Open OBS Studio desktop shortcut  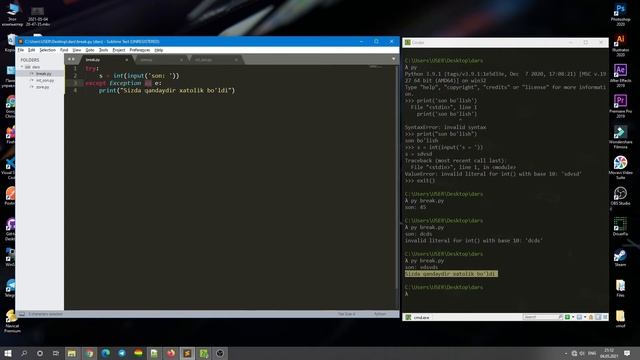click(620, 196)
